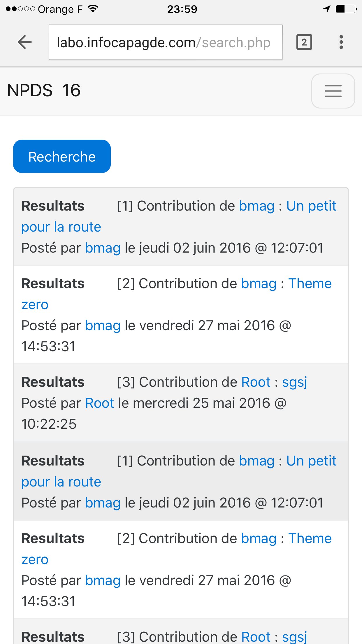Open the second "Theme zero" article link
This screenshot has width=362, height=644.
click(x=310, y=539)
